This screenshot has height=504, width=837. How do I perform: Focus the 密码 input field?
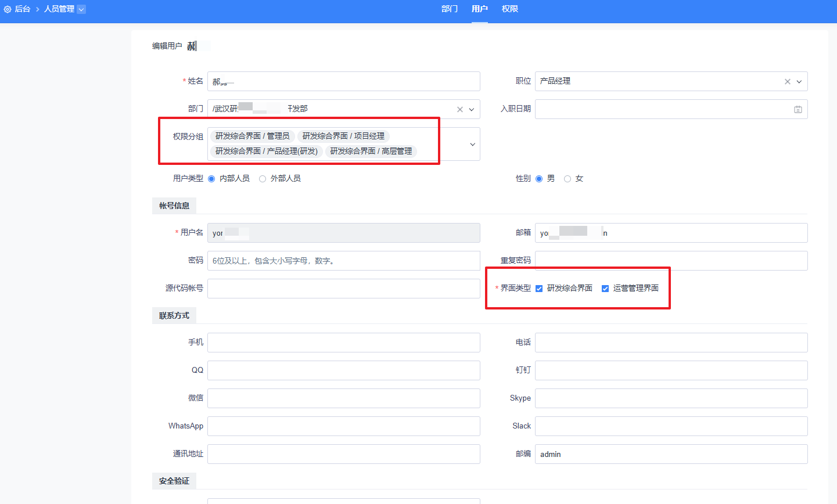[344, 261]
